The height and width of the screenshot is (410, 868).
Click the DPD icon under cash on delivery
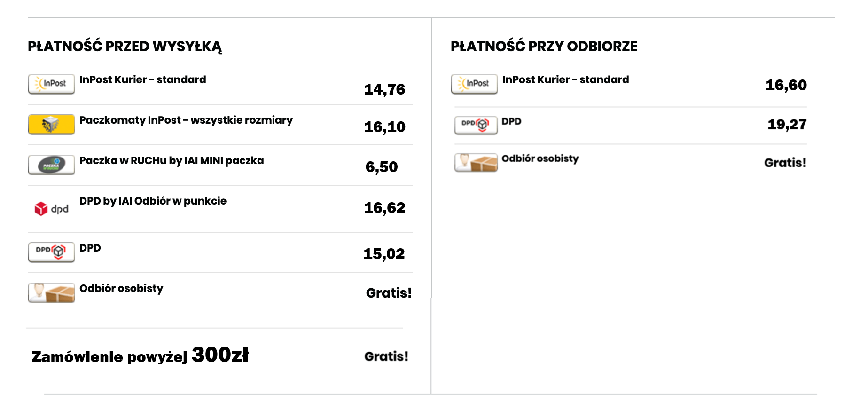(x=476, y=125)
